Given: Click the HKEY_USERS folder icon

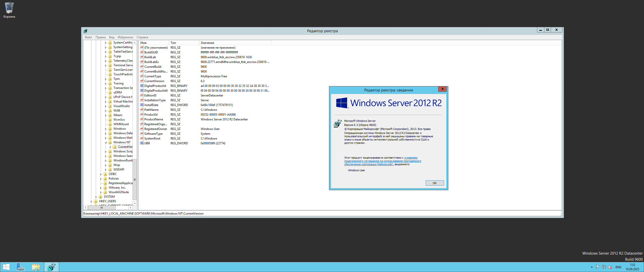Looking at the screenshot, I should [x=96, y=201].
